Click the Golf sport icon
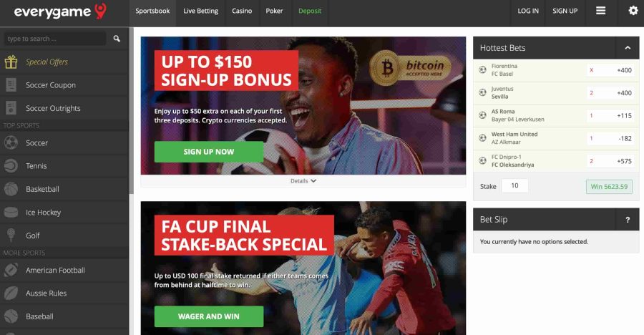This screenshot has width=644, height=335. coord(11,235)
